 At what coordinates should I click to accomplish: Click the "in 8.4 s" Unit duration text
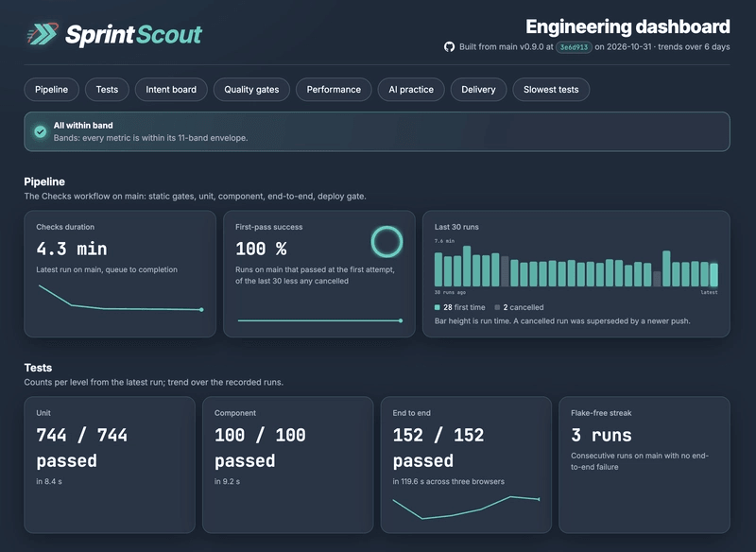pyautogui.click(x=49, y=481)
